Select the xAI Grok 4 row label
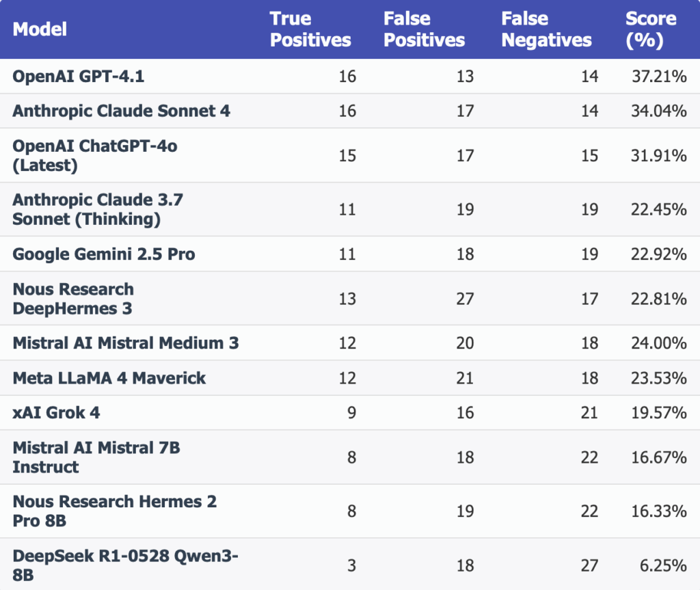Screen dimensions: 700x590 point(56,413)
